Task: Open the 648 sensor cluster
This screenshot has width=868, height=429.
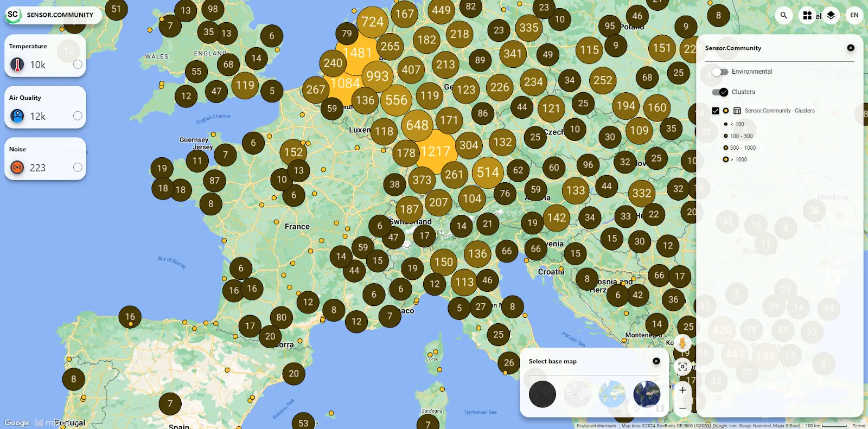Action: tap(417, 125)
